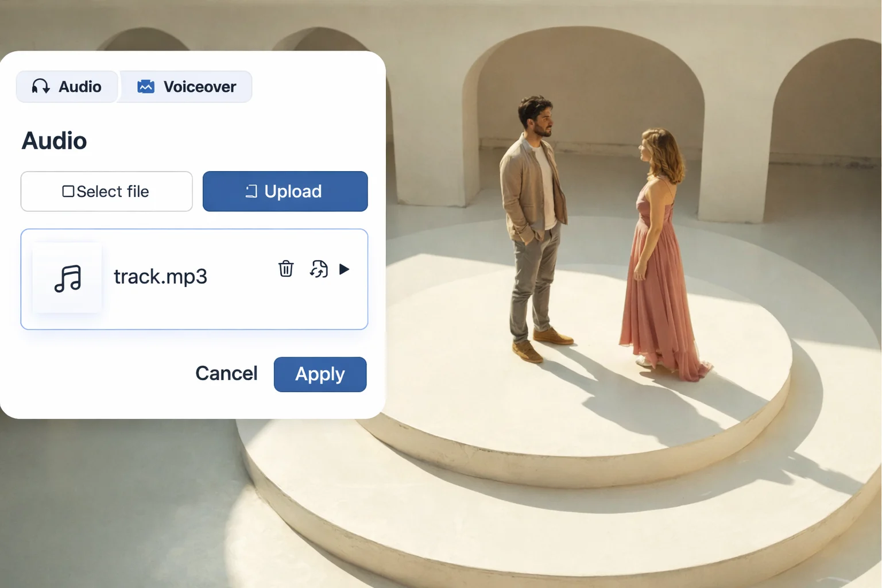Click the headphones icon on Audio tab

pyautogui.click(x=41, y=86)
